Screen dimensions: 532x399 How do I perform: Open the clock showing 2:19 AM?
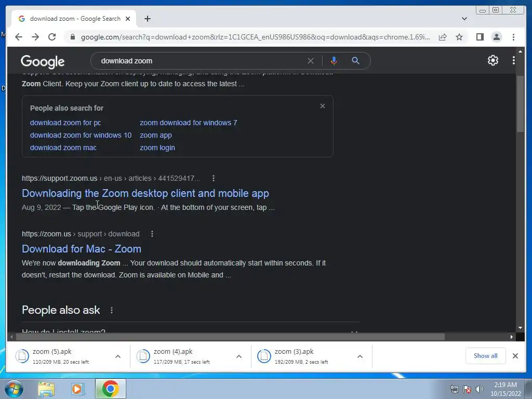pyautogui.click(x=506, y=389)
